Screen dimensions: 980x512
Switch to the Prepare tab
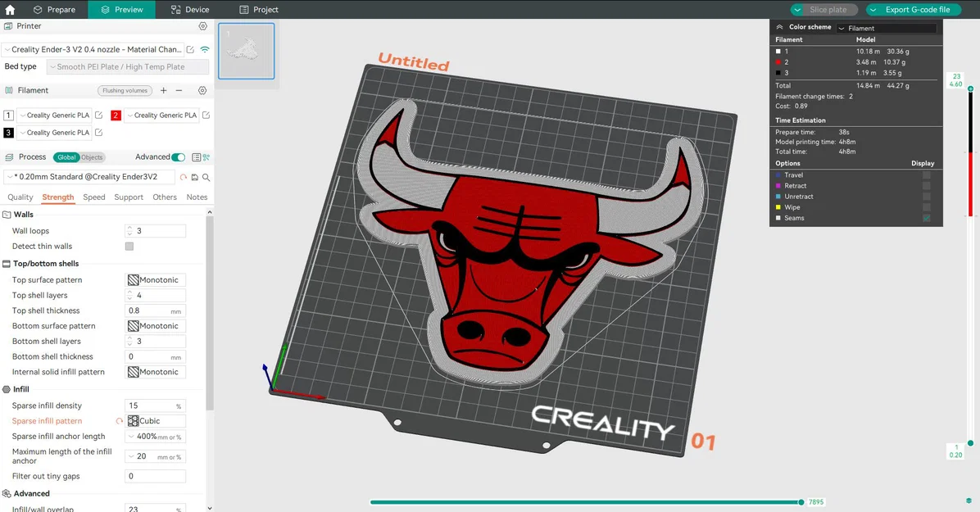point(54,9)
